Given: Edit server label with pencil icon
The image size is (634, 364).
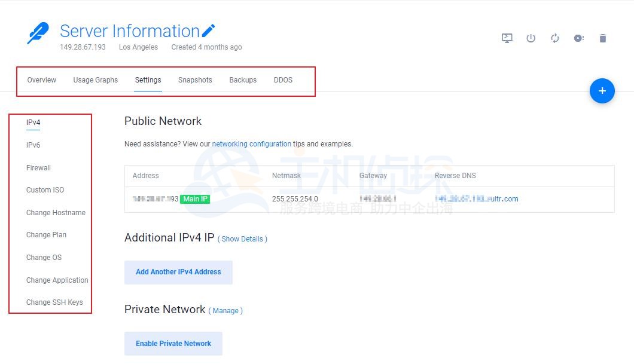Looking at the screenshot, I should 209,30.
